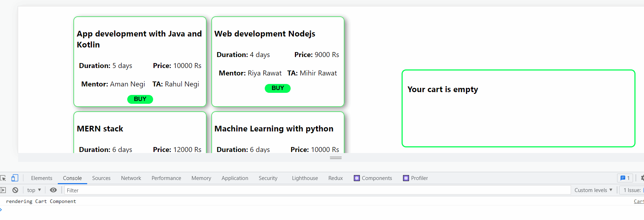Open the messages badge showing 1
This screenshot has height=220, width=644.
pos(625,178)
